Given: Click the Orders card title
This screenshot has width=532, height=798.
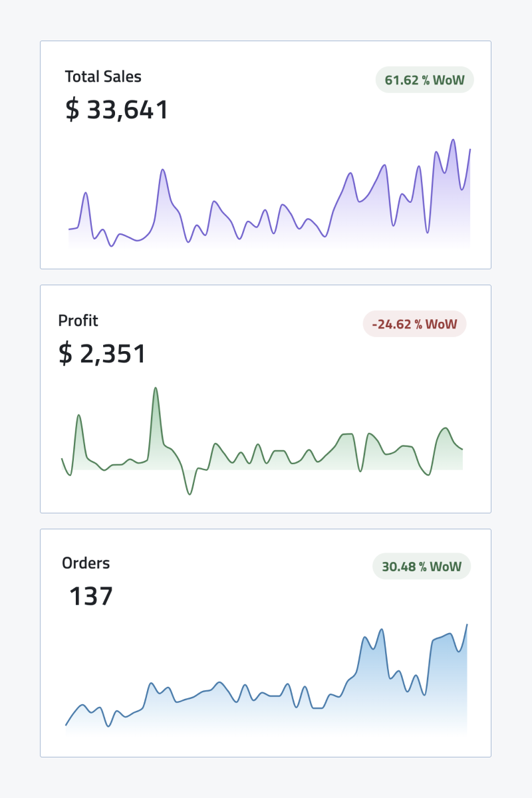Looking at the screenshot, I should click(x=86, y=563).
